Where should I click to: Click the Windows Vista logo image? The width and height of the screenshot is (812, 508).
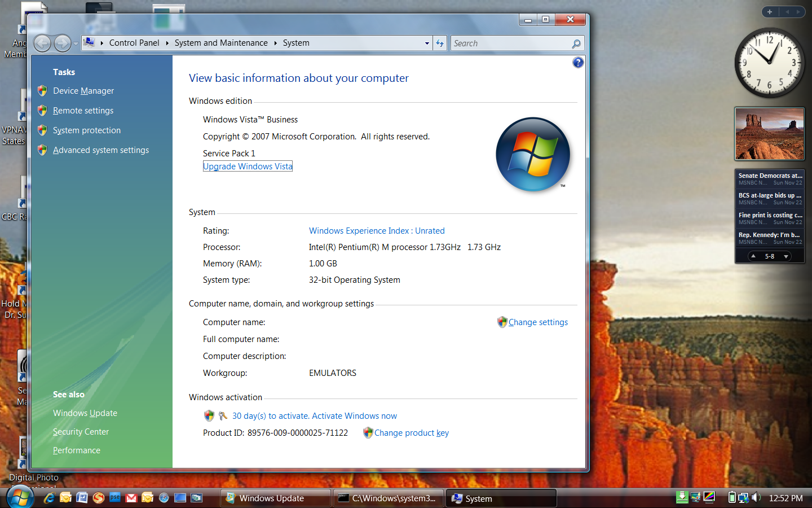coord(533,154)
